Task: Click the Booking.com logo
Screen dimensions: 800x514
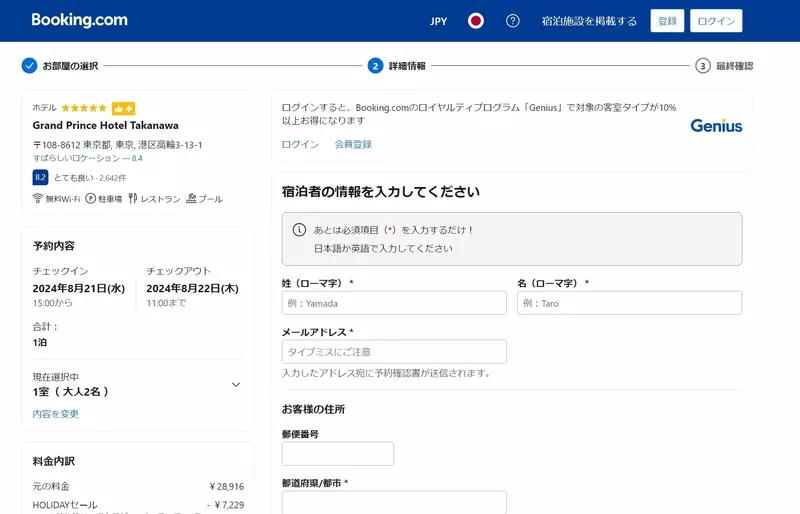Action: click(x=79, y=20)
